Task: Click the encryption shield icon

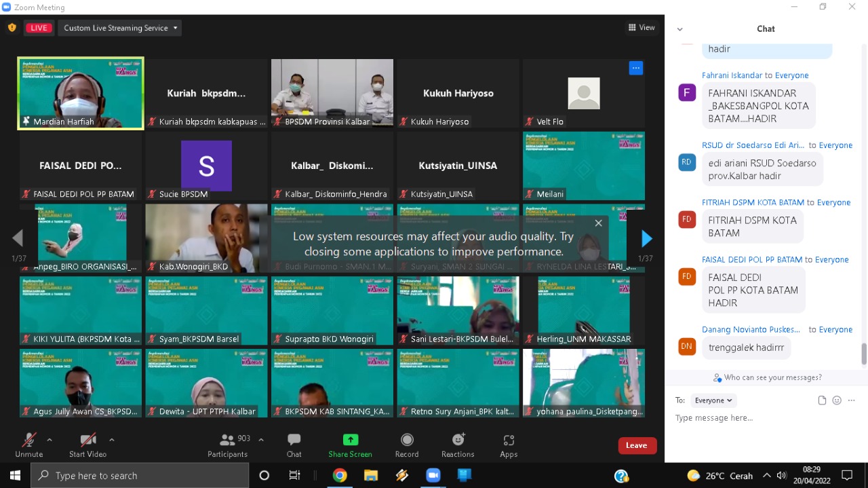Action: (x=12, y=28)
